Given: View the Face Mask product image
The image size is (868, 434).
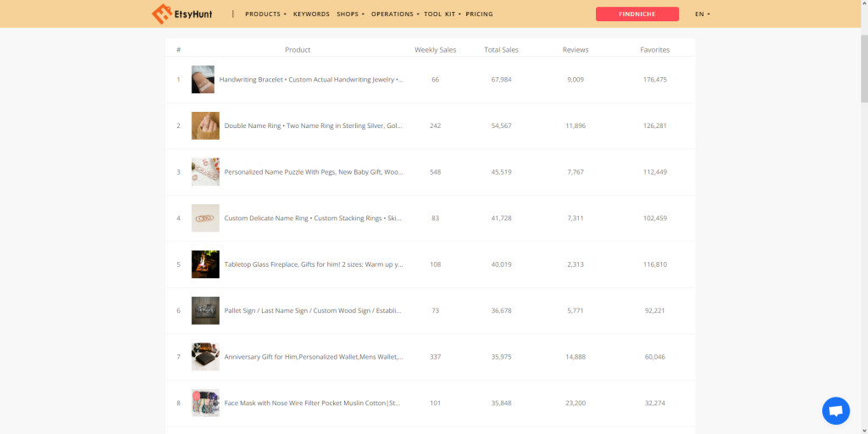Looking at the screenshot, I should (205, 403).
